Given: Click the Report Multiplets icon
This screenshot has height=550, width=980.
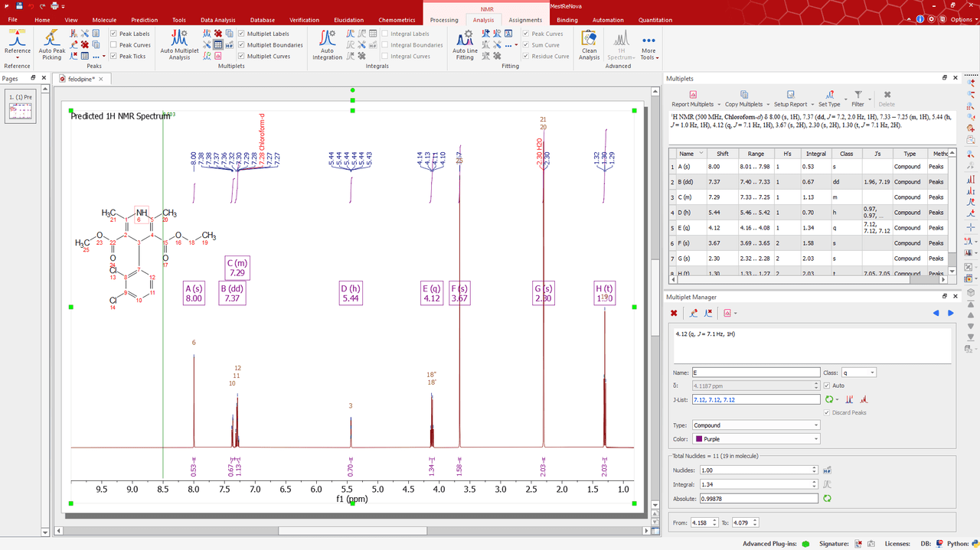Looking at the screenshot, I should click(692, 94).
